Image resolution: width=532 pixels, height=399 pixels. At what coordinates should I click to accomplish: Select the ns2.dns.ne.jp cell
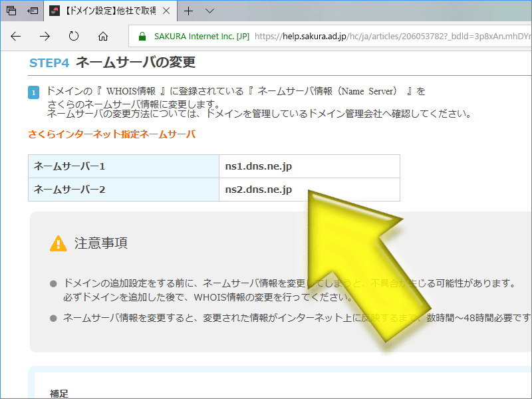tap(309, 190)
